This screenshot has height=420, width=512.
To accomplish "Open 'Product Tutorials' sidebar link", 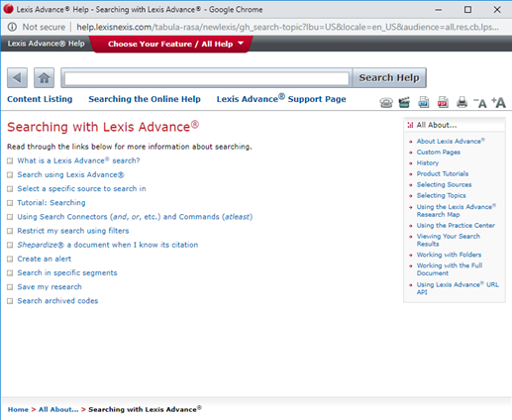I will (x=443, y=174).
